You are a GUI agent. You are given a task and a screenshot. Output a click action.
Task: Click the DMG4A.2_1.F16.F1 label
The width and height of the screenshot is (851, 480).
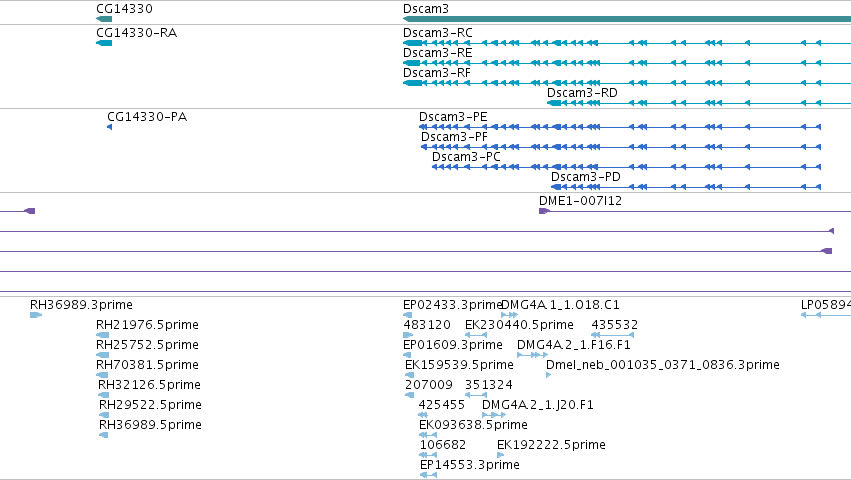(x=574, y=345)
